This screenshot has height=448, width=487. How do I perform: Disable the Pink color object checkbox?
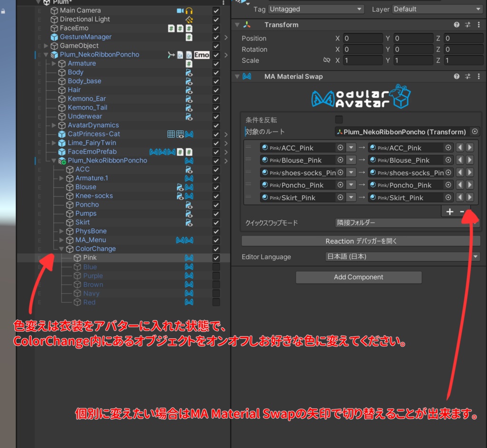(x=216, y=258)
